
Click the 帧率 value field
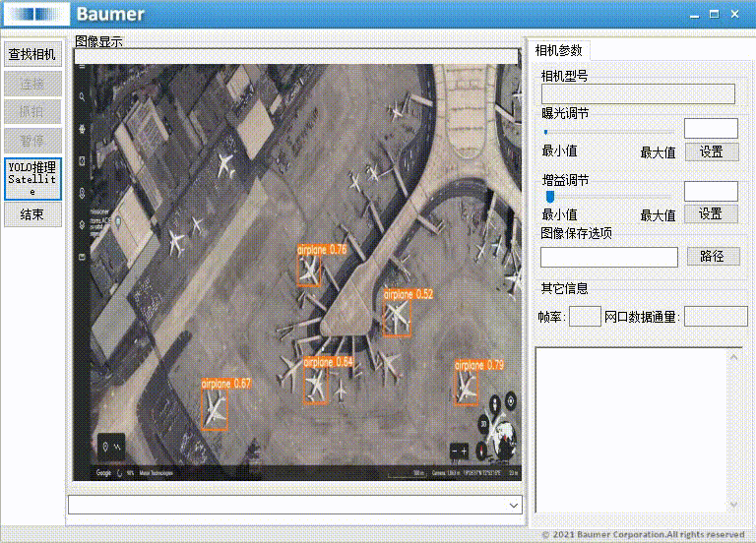[x=585, y=317]
